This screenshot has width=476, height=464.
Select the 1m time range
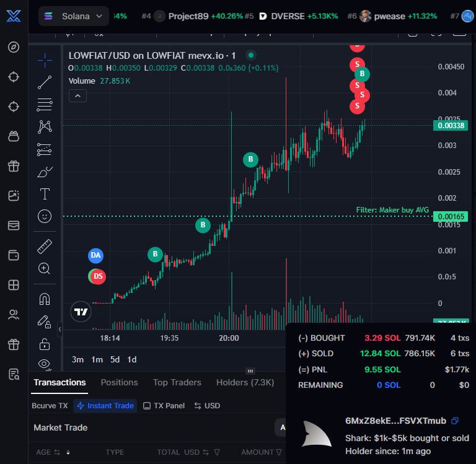pyautogui.click(x=97, y=359)
